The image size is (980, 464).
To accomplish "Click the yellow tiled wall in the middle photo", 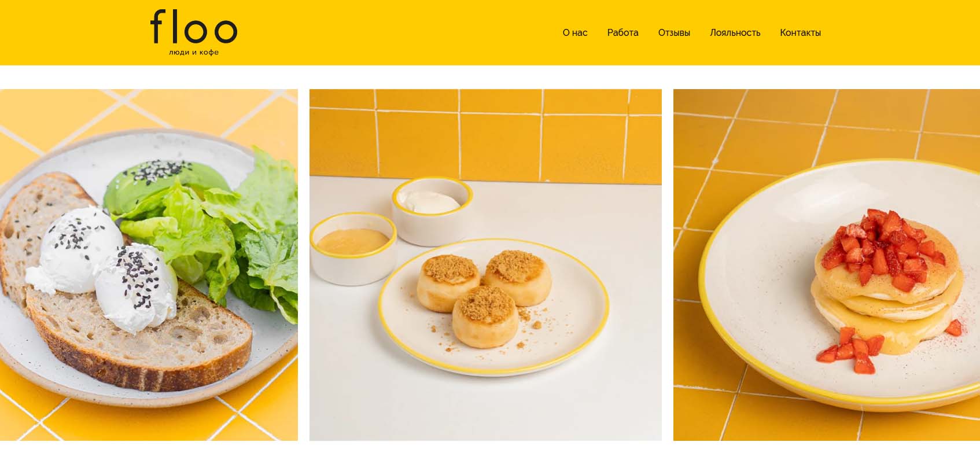I will pos(485,135).
